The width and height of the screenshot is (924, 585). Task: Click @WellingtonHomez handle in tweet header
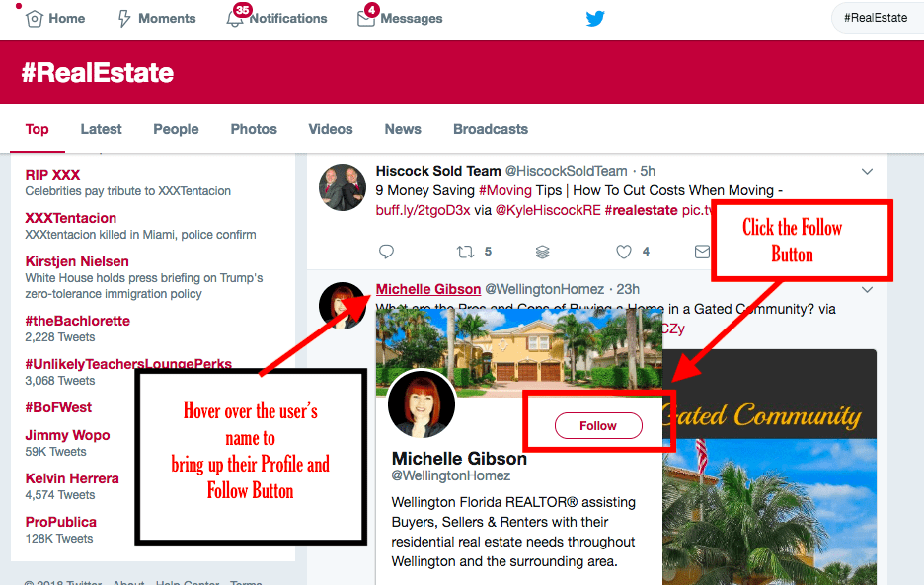(544, 289)
